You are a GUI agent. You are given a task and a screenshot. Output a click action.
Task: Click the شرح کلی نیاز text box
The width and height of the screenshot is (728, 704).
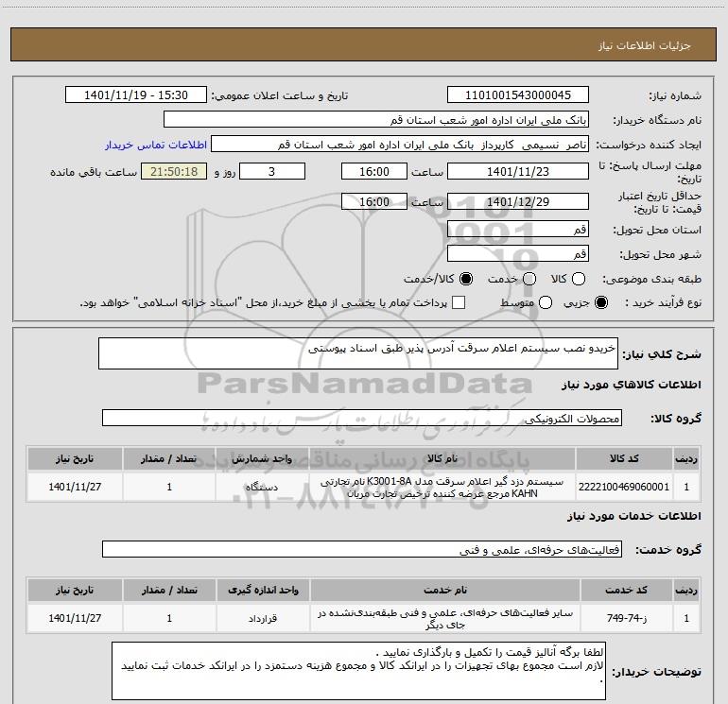tap(358, 353)
